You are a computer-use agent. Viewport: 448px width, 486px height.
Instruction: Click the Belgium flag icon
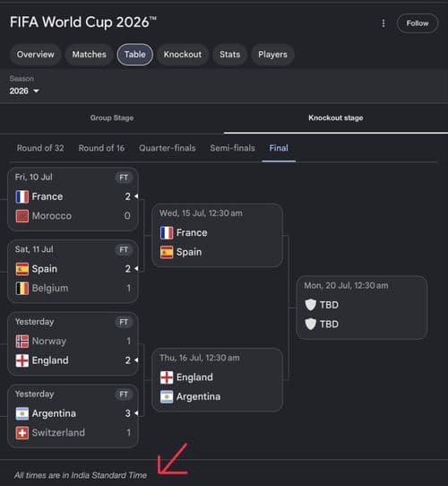22,288
